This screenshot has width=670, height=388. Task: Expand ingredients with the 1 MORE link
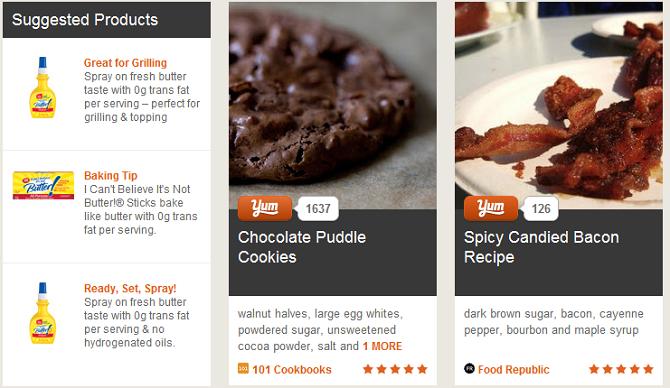[382, 346]
